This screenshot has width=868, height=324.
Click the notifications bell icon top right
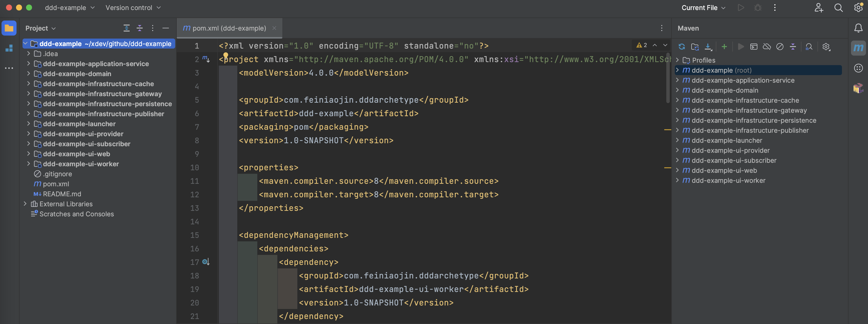click(x=858, y=28)
